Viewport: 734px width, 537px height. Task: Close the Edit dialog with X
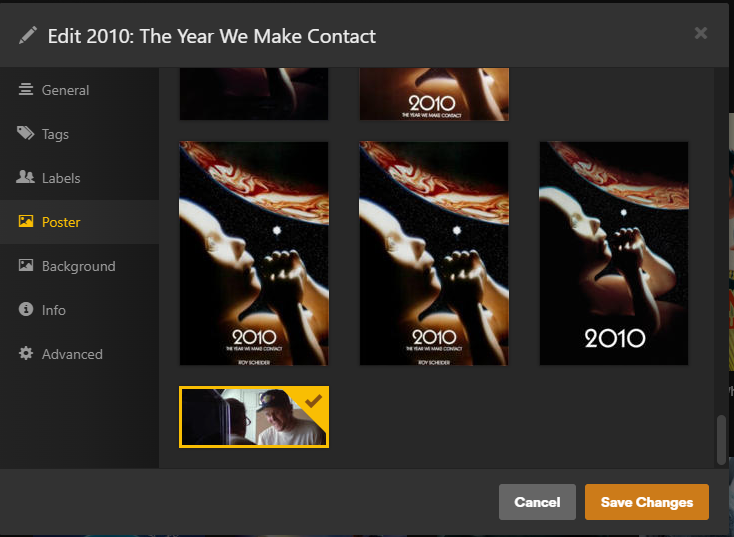(700, 33)
